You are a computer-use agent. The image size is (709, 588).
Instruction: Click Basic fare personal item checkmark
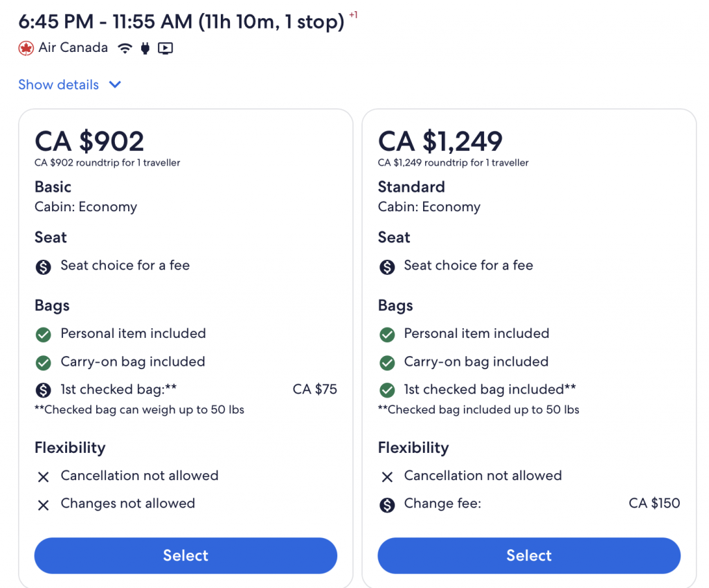pyautogui.click(x=44, y=335)
